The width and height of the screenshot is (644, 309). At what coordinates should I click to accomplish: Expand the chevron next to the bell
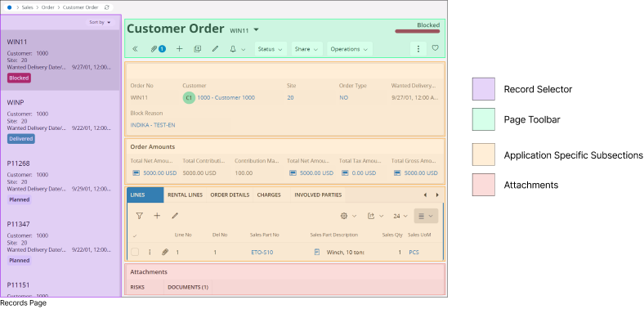pyautogui.click(x=244, y=49)
